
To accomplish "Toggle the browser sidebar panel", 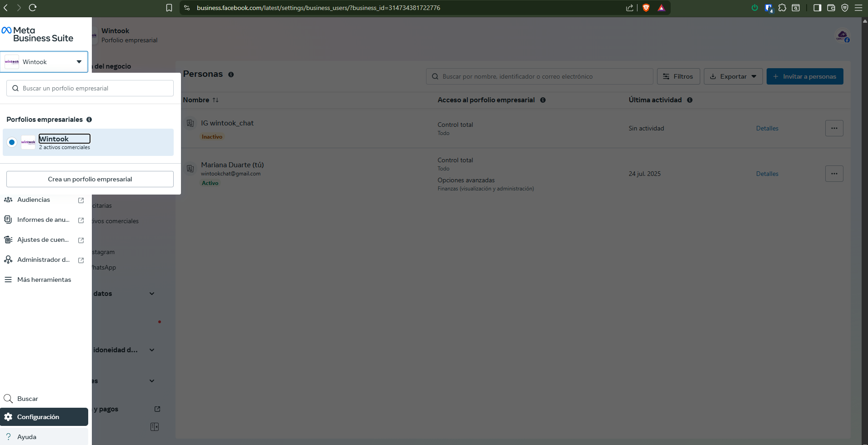I will pyautogui.click(x=817, y=8).
